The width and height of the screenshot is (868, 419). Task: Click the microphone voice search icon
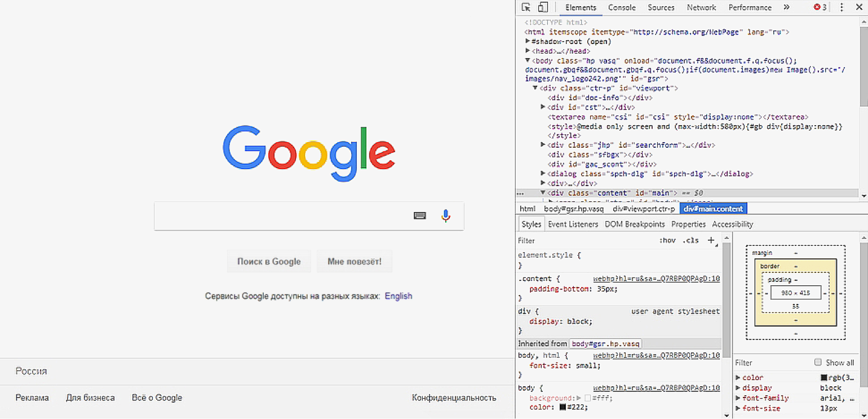click(446, 215)
